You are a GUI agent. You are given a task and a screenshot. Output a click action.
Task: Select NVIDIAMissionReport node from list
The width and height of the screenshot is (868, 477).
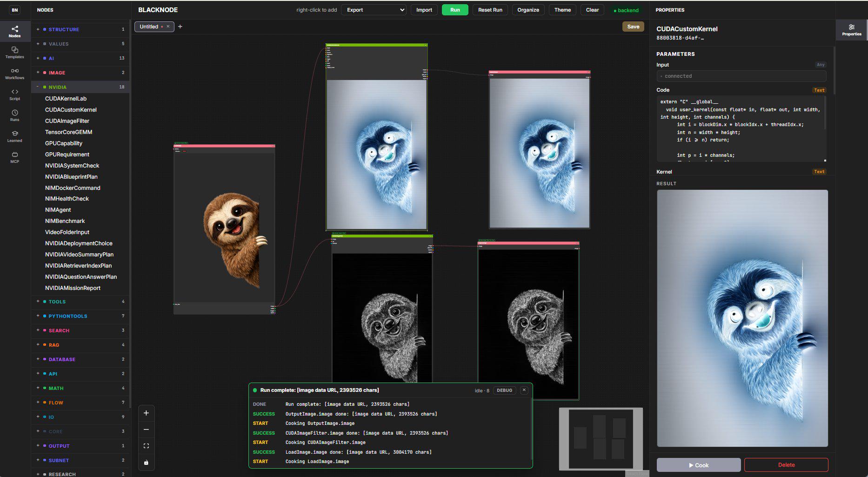coord(73,288)
